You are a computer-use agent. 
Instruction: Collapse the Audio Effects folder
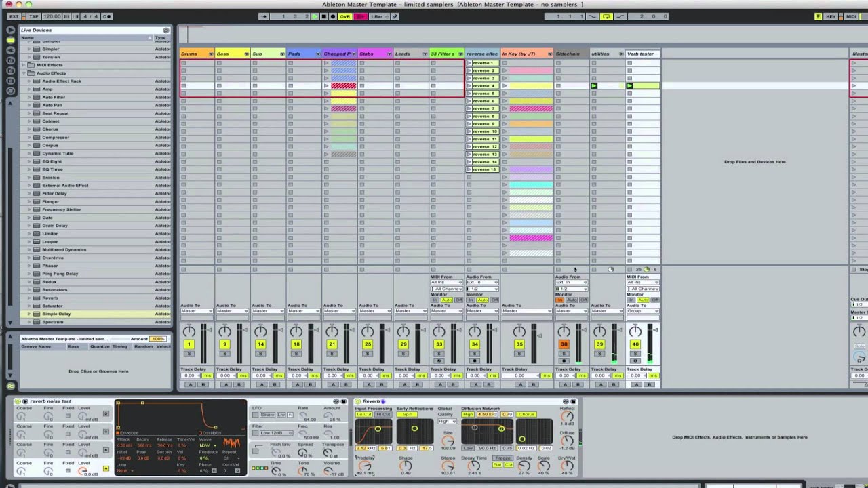[24, 73]
